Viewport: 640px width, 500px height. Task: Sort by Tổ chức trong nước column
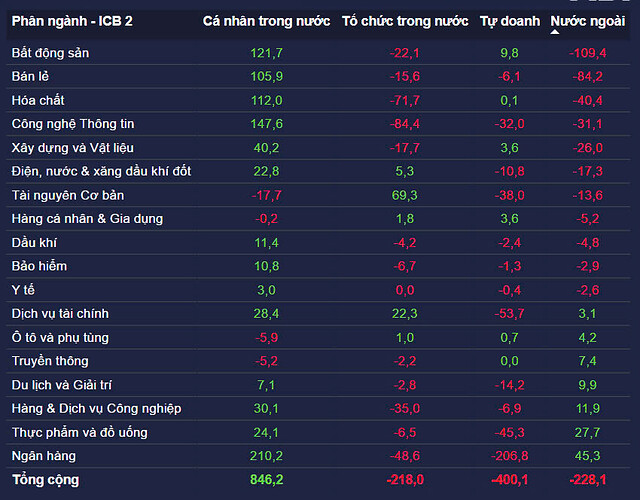coord(404,21)
